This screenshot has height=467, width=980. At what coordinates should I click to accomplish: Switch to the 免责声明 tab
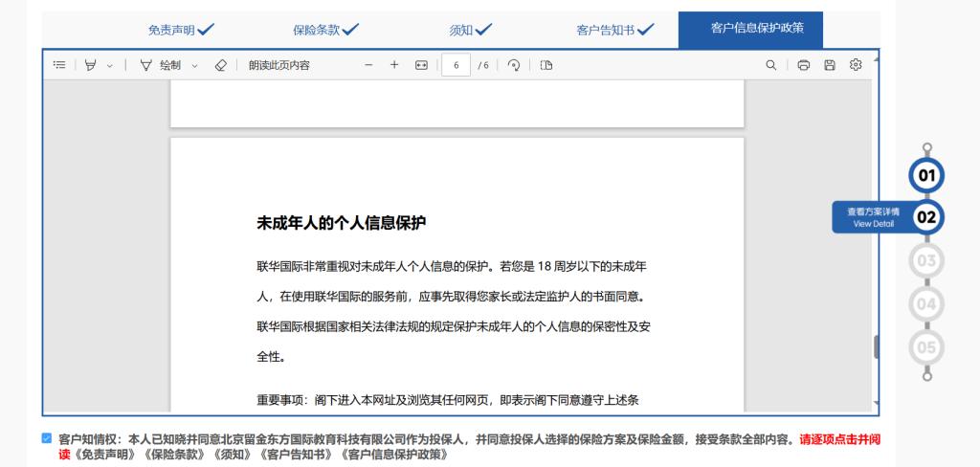pyautogui.click(x=180, y=30)
